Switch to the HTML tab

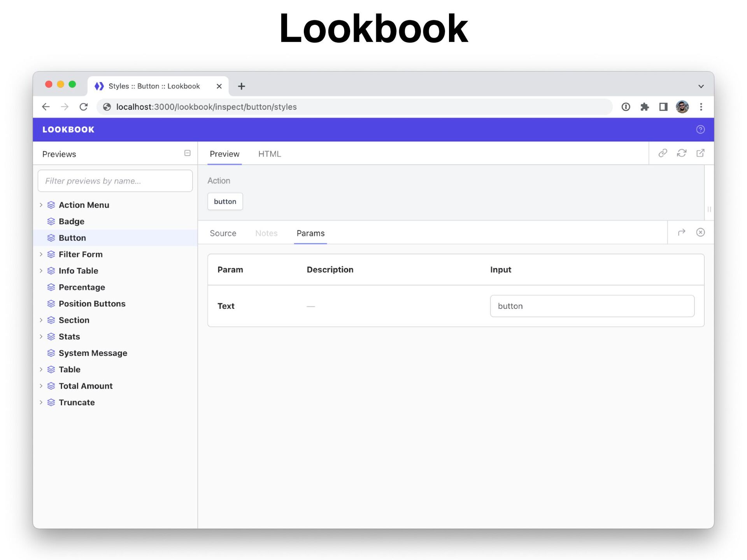coord(269,154)
